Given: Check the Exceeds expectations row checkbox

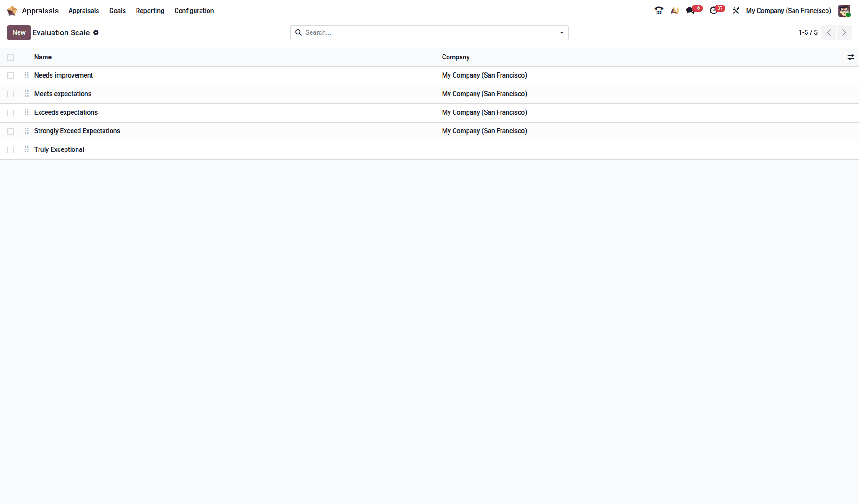Looking at the screenshot, I should [x=11, y=113].
